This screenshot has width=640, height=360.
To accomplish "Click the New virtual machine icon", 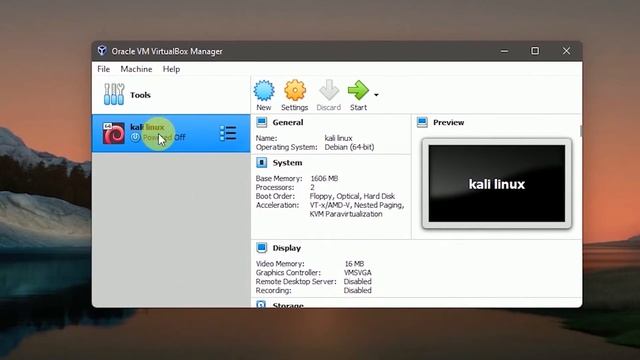I will click(x=264, y=90).
